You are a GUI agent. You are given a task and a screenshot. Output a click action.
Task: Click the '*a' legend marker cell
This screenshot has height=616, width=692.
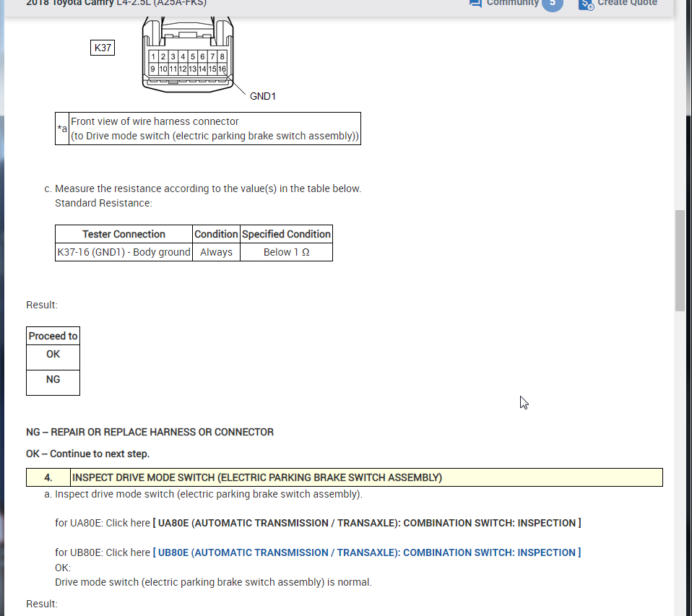[62, 129]
